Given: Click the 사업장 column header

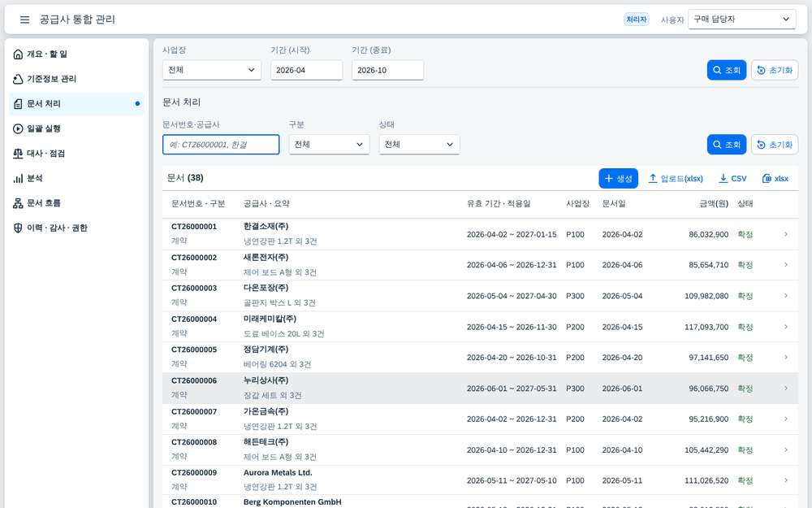Looking at the screenshot, I should (578, 204).
